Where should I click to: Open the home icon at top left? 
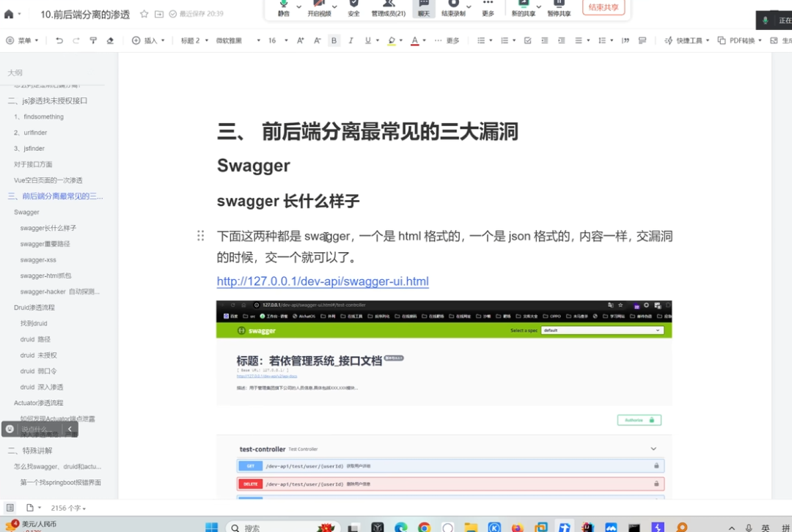point(9,14)
